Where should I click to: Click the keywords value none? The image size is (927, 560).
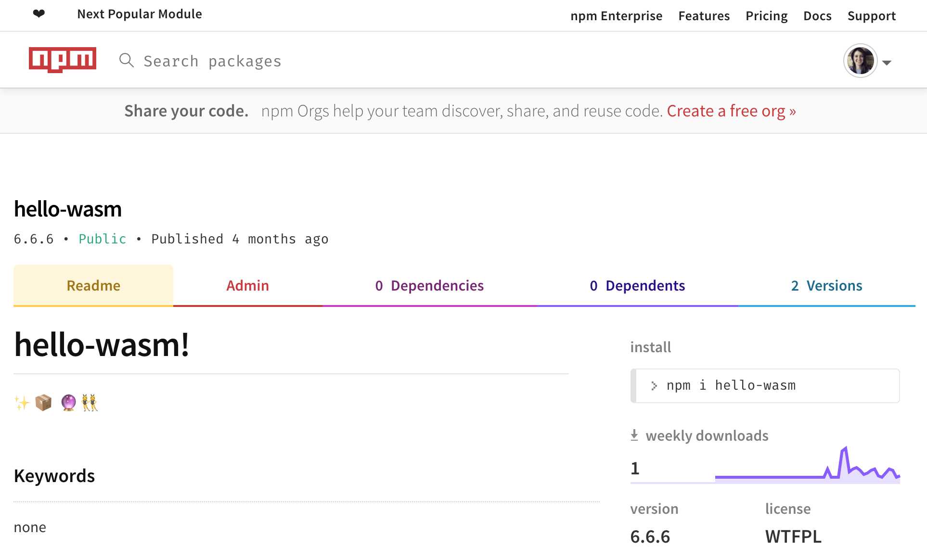pos(30,527)
